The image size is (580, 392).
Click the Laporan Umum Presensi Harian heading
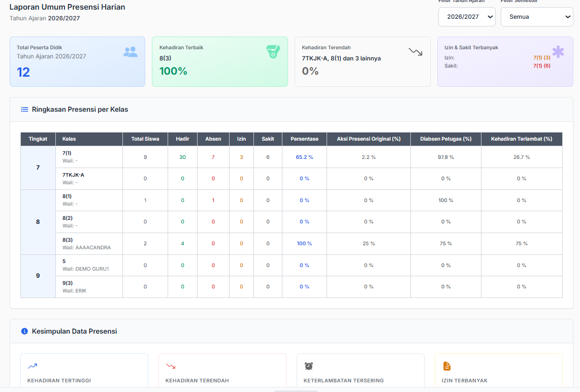click(x=68, y=7)
